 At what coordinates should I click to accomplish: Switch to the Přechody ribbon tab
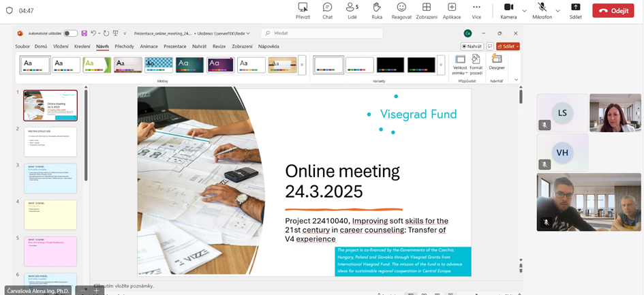click(124, 46)
